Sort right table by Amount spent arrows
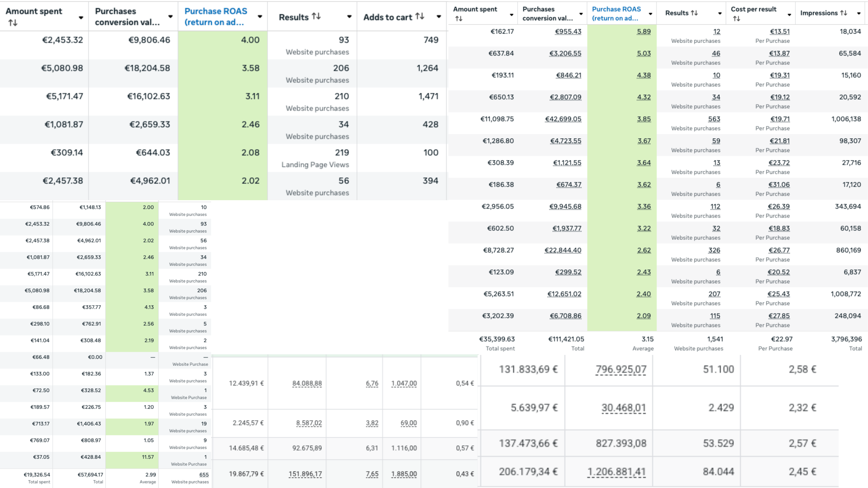The width and height of the screenshot is (868, 488). pos(459,19)
